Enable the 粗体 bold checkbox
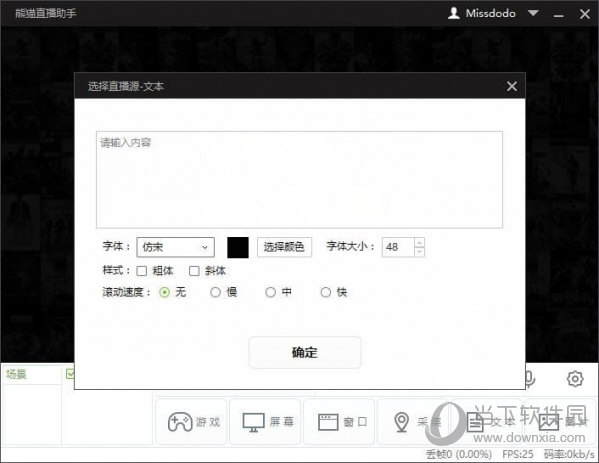Screen dimensions: 599x463 142,271
